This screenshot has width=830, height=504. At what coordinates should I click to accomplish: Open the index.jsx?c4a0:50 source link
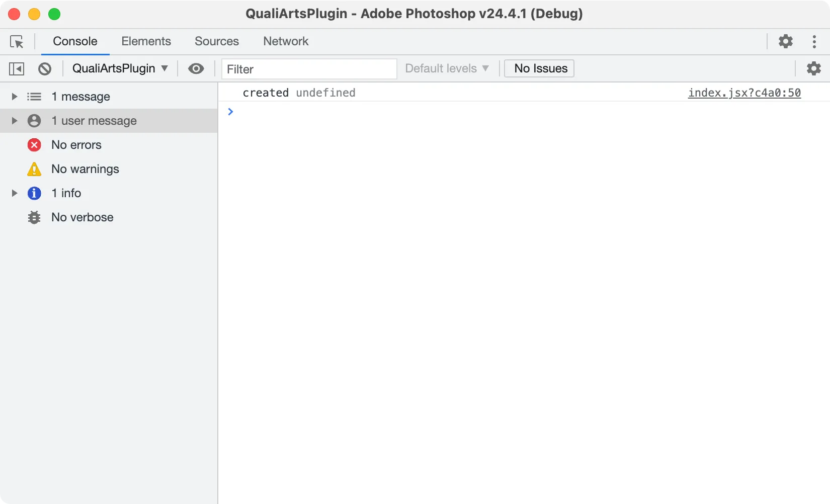[744, 93]
